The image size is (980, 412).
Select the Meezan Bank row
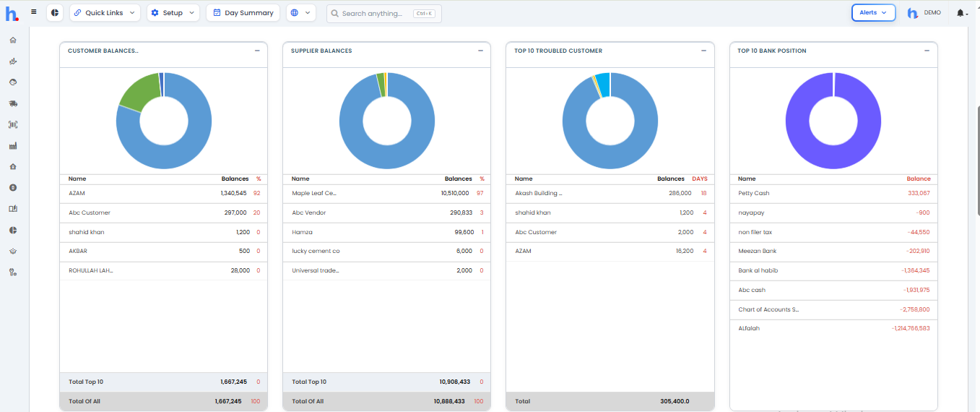click(833, 252)
